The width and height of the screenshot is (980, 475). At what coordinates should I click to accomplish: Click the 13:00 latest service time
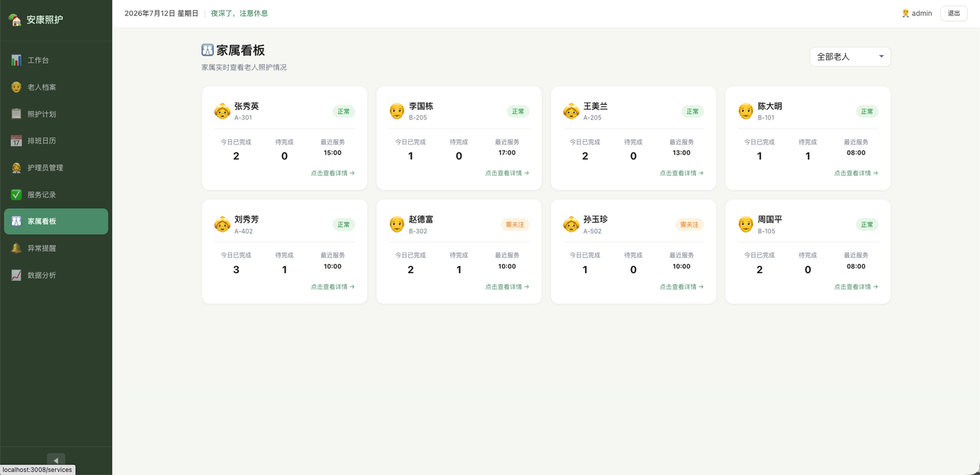(681, 153)
